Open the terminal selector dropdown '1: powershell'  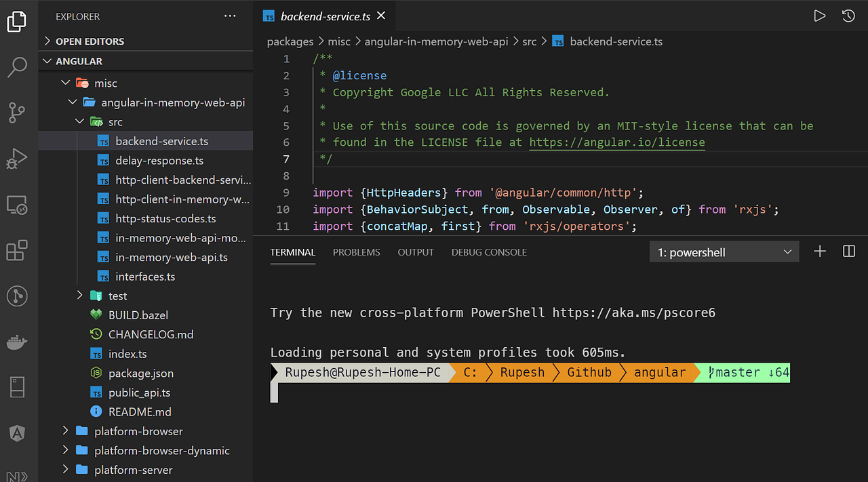pos(724,252)
